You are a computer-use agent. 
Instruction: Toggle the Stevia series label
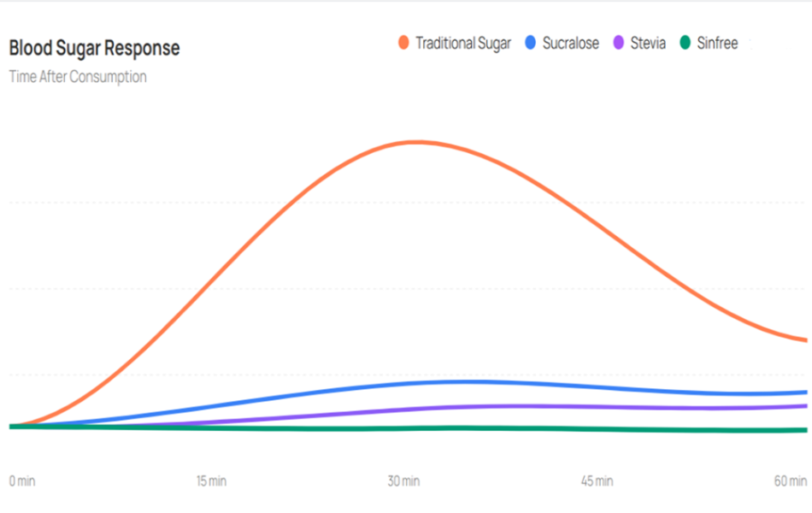coord(648,43)
